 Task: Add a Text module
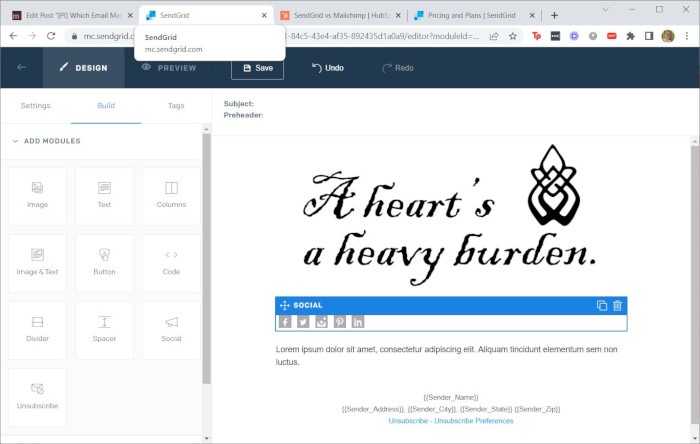click(x=104, y=196)
